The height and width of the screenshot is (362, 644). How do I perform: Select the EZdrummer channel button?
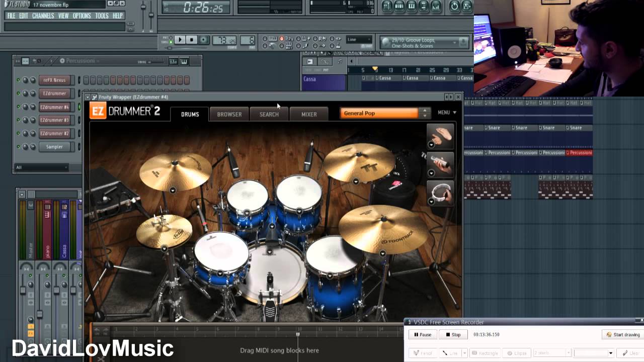click(54, 94)
